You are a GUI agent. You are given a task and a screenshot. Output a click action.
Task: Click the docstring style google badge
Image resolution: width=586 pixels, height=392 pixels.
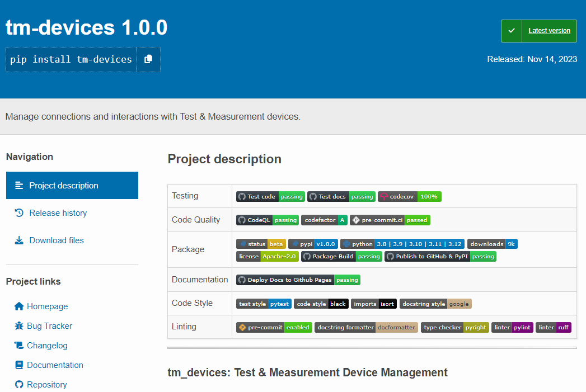coord(435,304)
